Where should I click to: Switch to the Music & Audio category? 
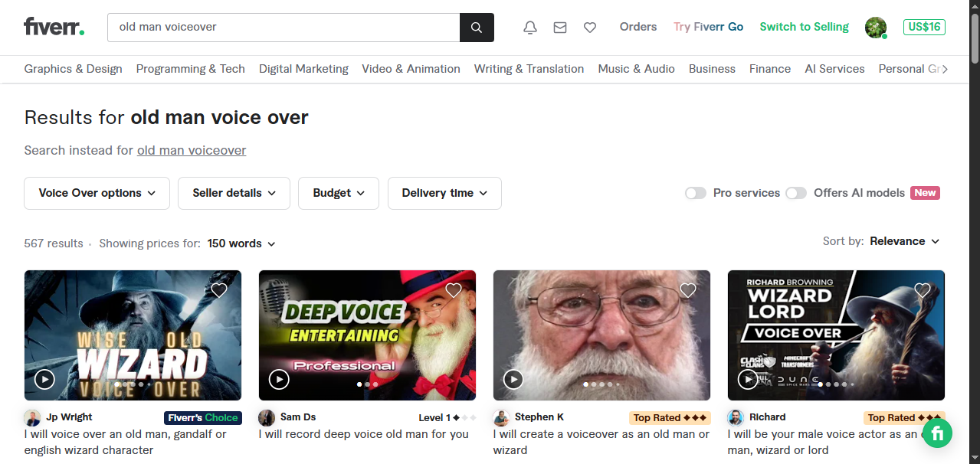point(636,69)
